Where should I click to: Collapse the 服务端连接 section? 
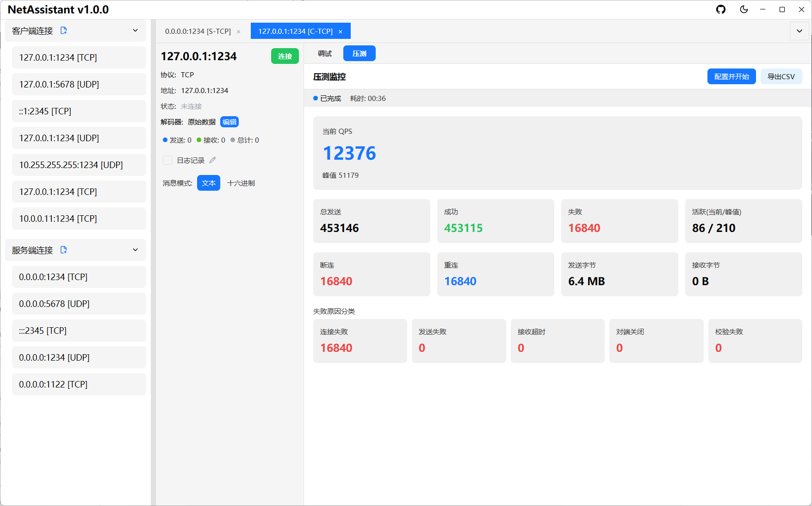click(136, 250)
